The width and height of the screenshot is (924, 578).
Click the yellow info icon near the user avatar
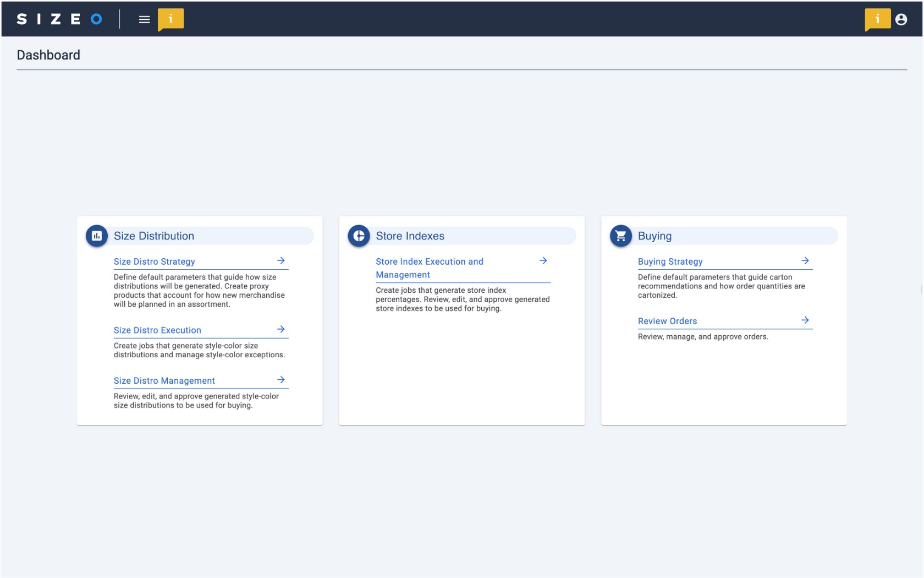pyautogui.click(x=877, y=19)
